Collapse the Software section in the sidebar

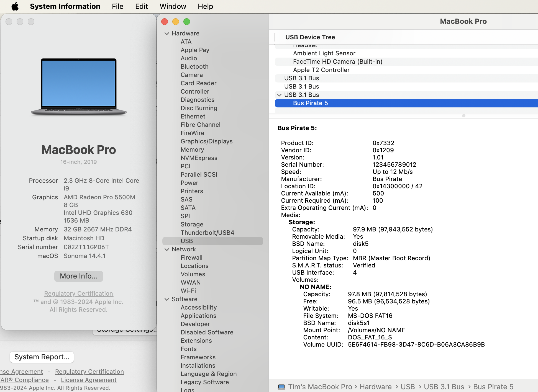(x=167, y=299)
